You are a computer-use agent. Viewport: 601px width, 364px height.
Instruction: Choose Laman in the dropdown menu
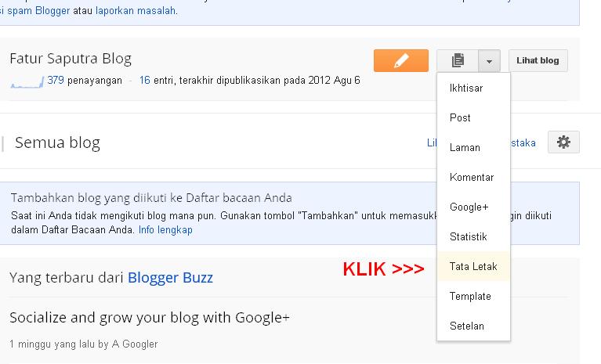click(x=473, y=147)
